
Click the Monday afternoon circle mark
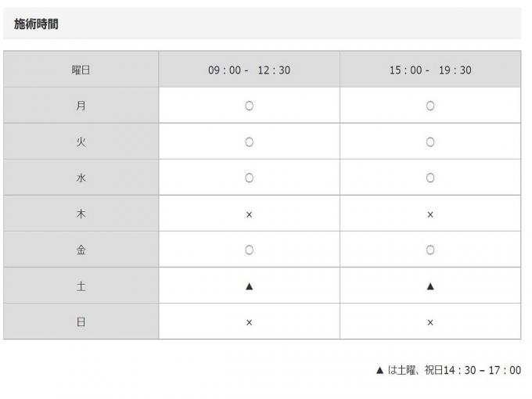430,106
